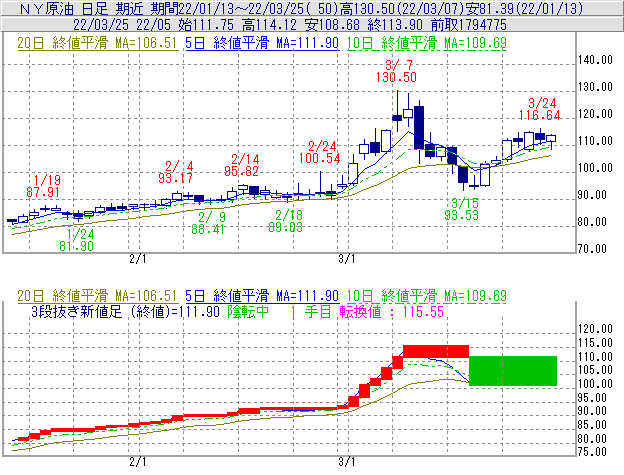The height and width of the screenshot is (475, 624).
Task: Click the 安108.68 daily low in info bar
Action: 332,25
